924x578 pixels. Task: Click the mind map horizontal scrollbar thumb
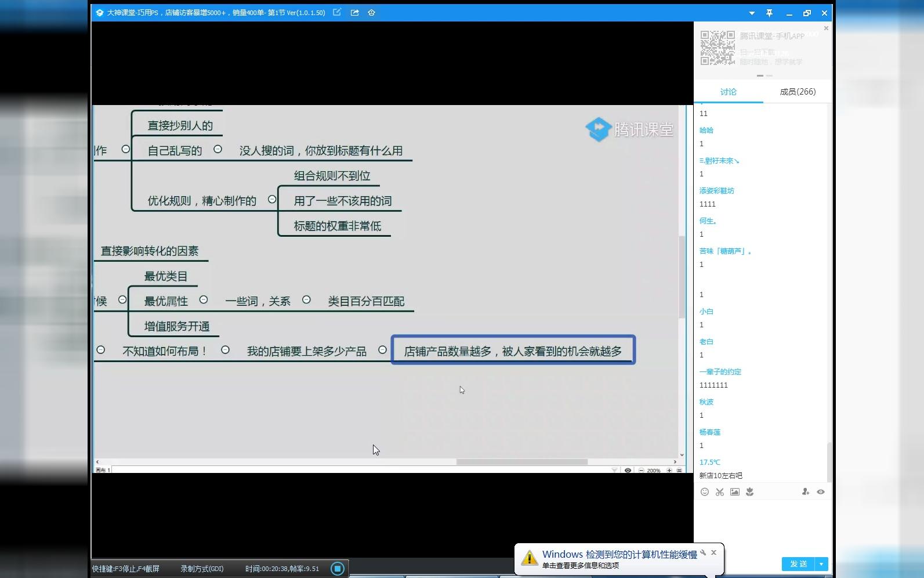521,462
